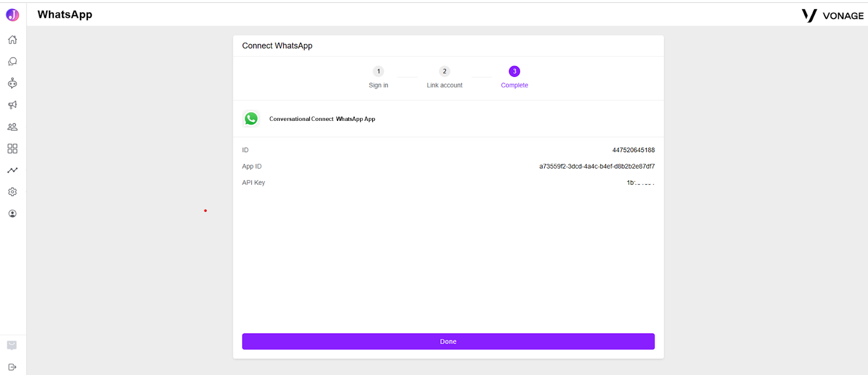Click the Done button
The height and width of the screenshot is (375, 868).
tap(448, 341)
